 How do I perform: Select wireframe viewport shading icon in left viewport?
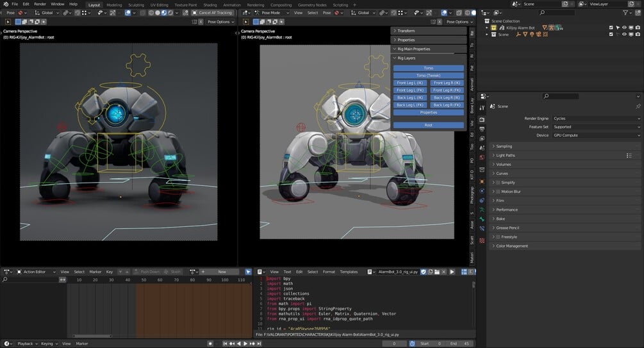pyautogui.click(x=151, y=13)
